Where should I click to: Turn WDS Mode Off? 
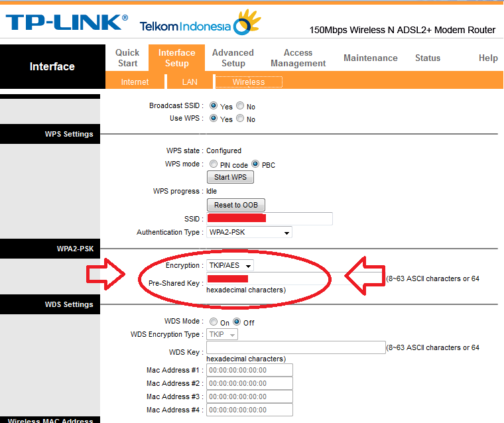(x=237, y=322)
